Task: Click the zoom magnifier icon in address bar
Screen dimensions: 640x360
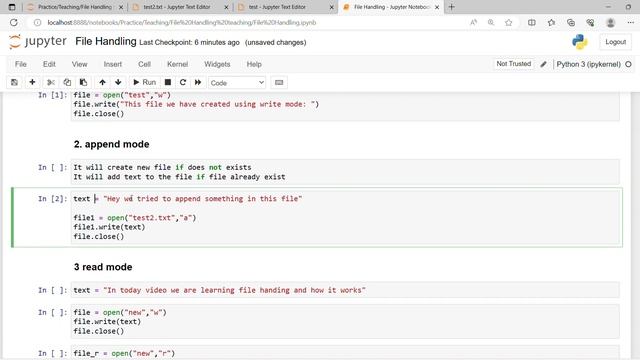Action: [x=491, y=22]
